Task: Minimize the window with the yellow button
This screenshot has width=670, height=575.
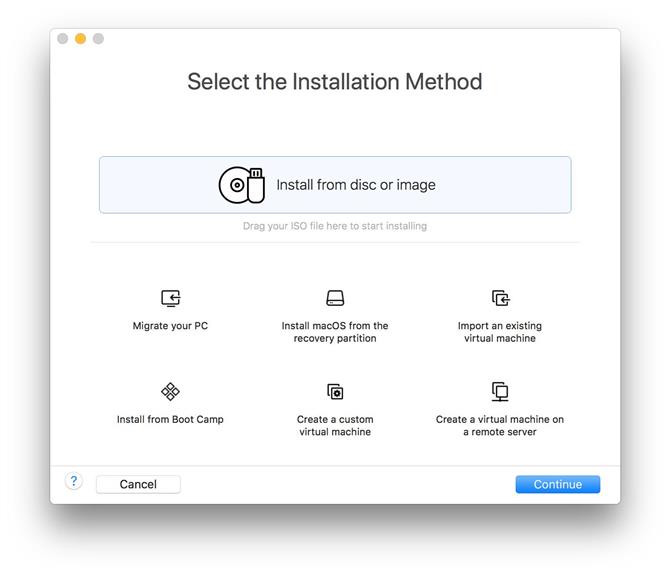Action: 80,39
